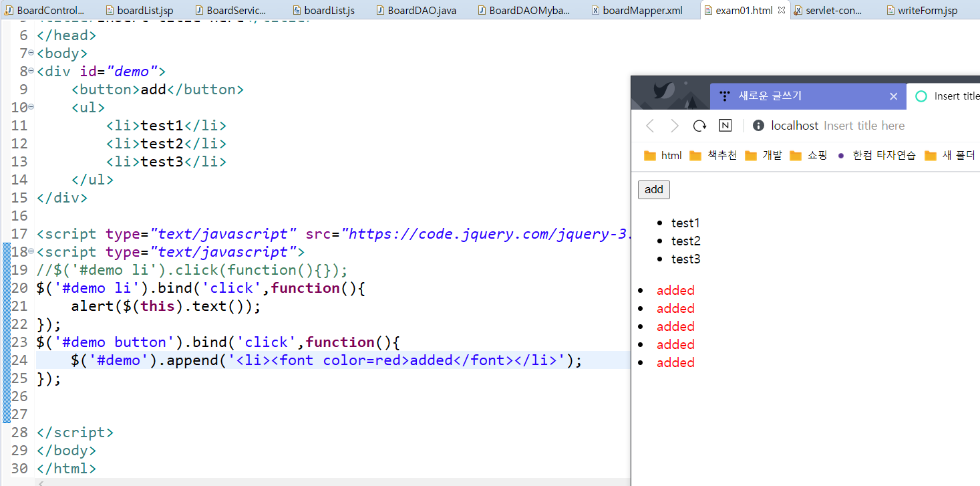Viewport: 980px width, 486px height.
Task: Click the closing </head> tag line
Action: pos(66,35)
